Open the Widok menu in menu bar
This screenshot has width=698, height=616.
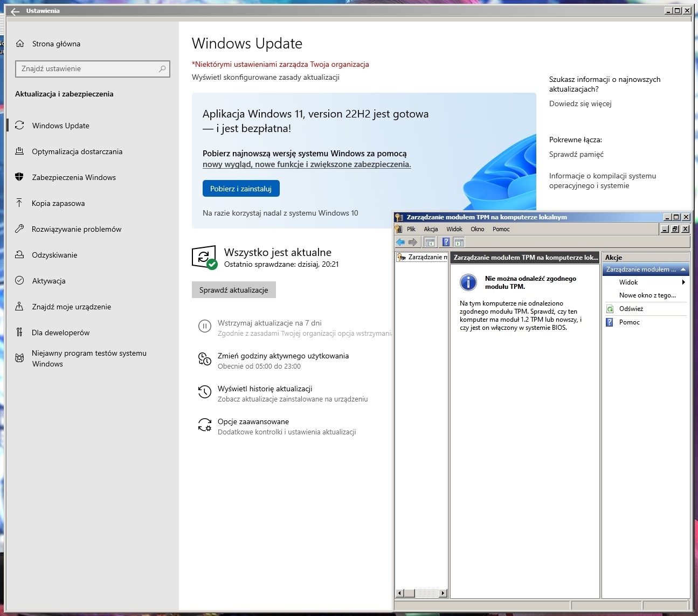coord(454,229)
